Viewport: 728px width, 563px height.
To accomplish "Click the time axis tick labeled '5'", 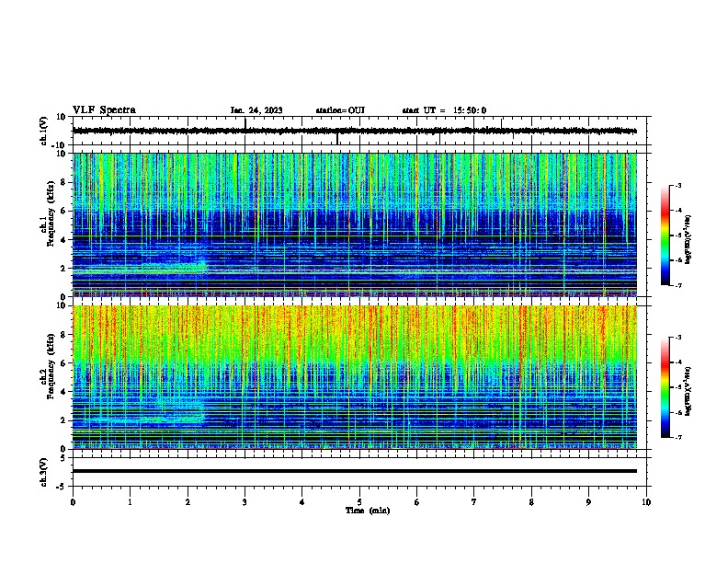I will coord(359,502).
